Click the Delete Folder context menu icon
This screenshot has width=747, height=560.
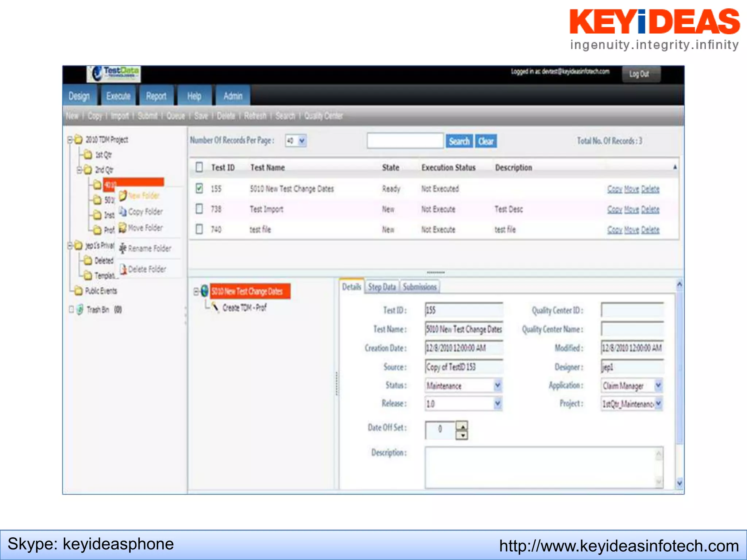coord(123,269)
